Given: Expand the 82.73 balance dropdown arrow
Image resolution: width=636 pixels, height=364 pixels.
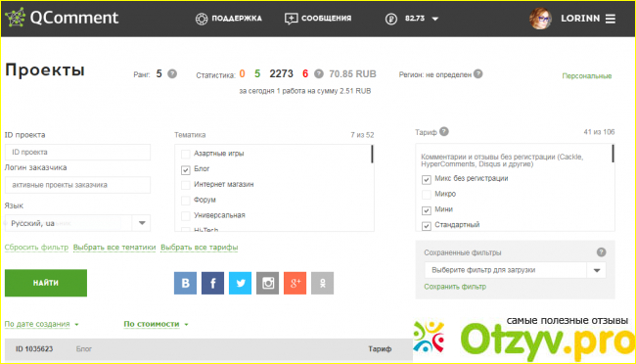Looking at the screenshot, I should 435,19.
